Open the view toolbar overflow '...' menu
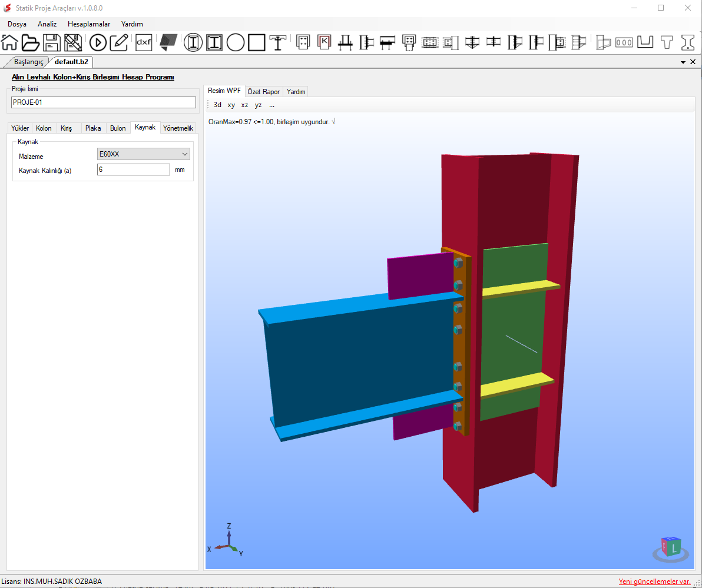 (271, 105)
